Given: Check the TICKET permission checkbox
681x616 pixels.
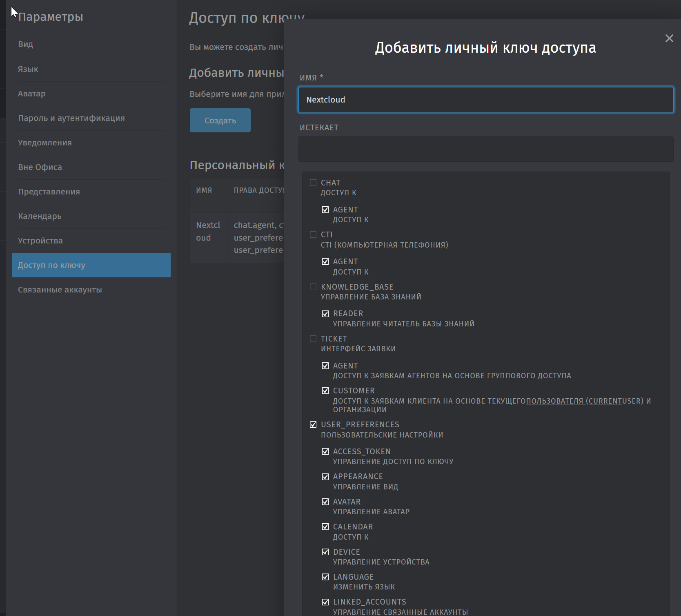Looking at the screenshot, I should click(x=313, y=339).
